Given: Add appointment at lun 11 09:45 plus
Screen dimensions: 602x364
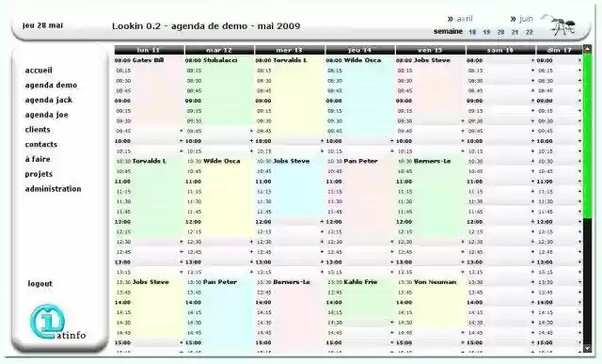Looking at the screenshot, I should 182,131.
